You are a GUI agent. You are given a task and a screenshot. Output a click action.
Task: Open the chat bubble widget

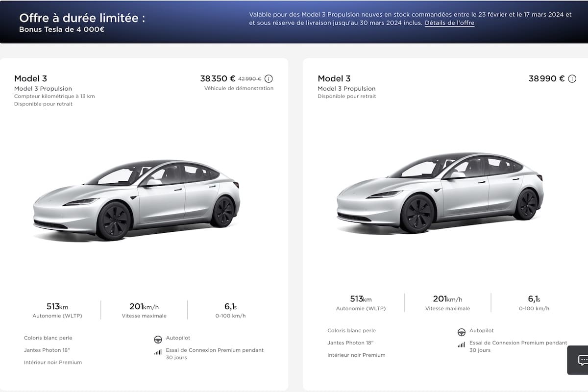(x=582, y=360)
